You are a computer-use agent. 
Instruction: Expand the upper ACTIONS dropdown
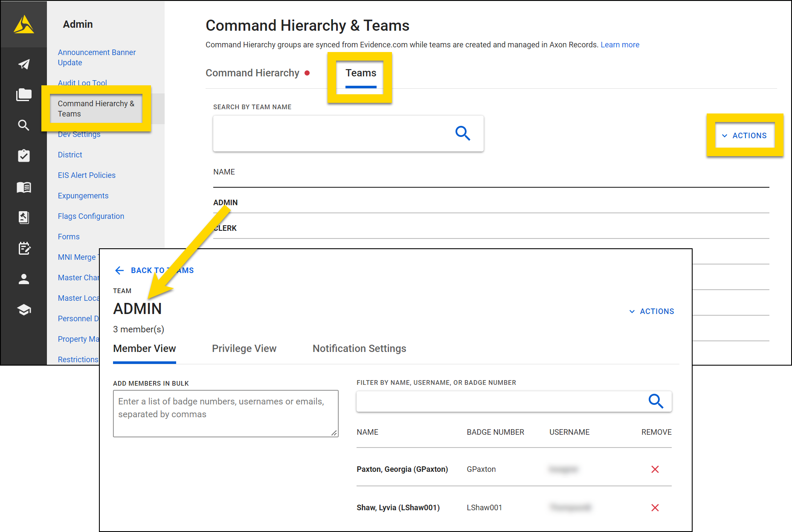745,135
